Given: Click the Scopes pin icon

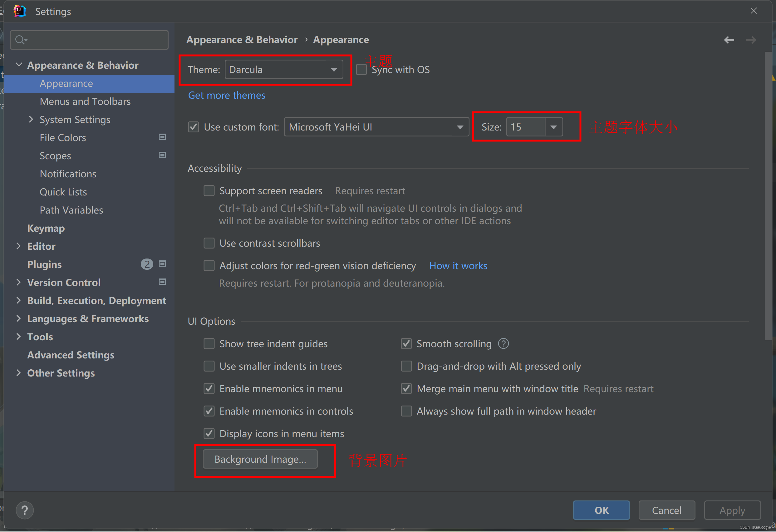Looking at the screenshot, I should (x=162, y=155).
